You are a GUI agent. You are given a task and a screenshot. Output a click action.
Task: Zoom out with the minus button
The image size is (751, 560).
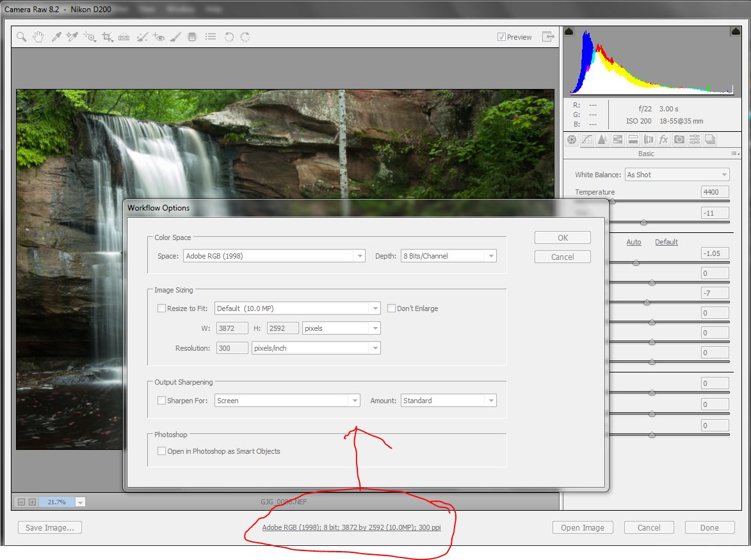click(x=21, y=502)
